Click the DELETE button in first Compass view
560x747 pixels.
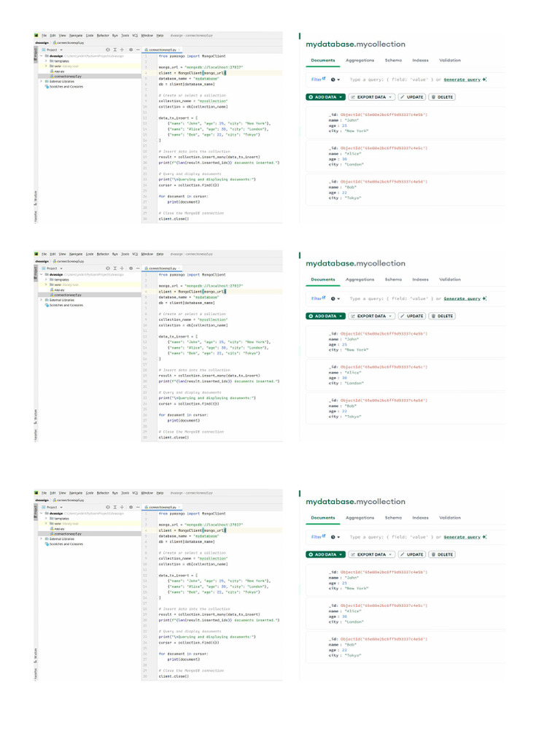point(443,97)
